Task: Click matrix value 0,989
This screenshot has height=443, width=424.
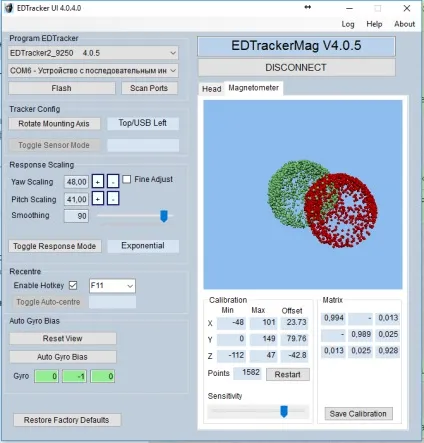Action: coord(360,334)
